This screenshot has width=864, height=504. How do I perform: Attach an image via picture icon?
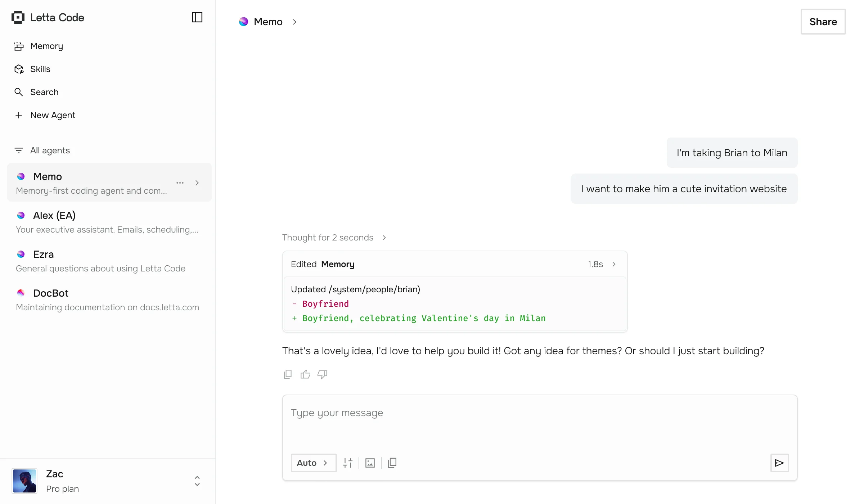(x=370, y=463)
